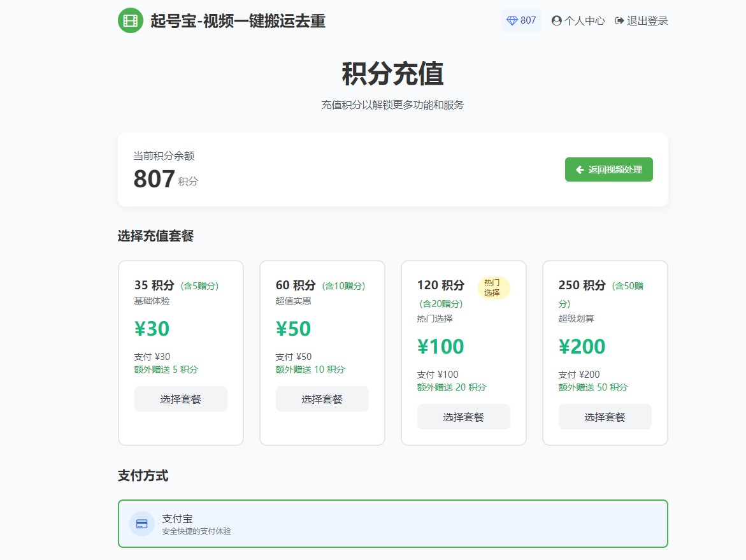Viewport: 746px width, 560px height.
Task: Click 选择套餐 under the ¥200 plan
Action: click(605, 416)
